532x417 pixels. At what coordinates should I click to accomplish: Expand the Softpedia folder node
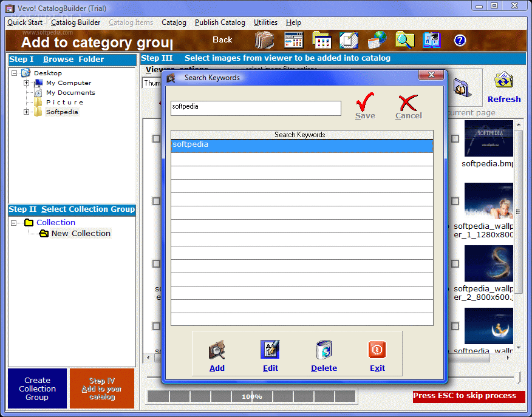[x=27, y=112]
